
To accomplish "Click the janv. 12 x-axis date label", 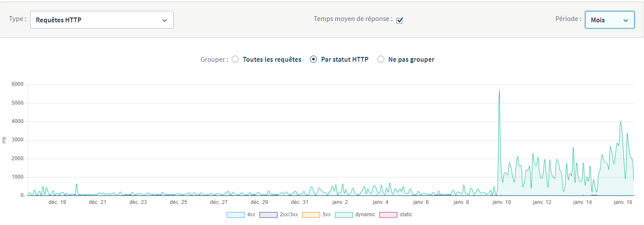I will click(x=542, y=202).
